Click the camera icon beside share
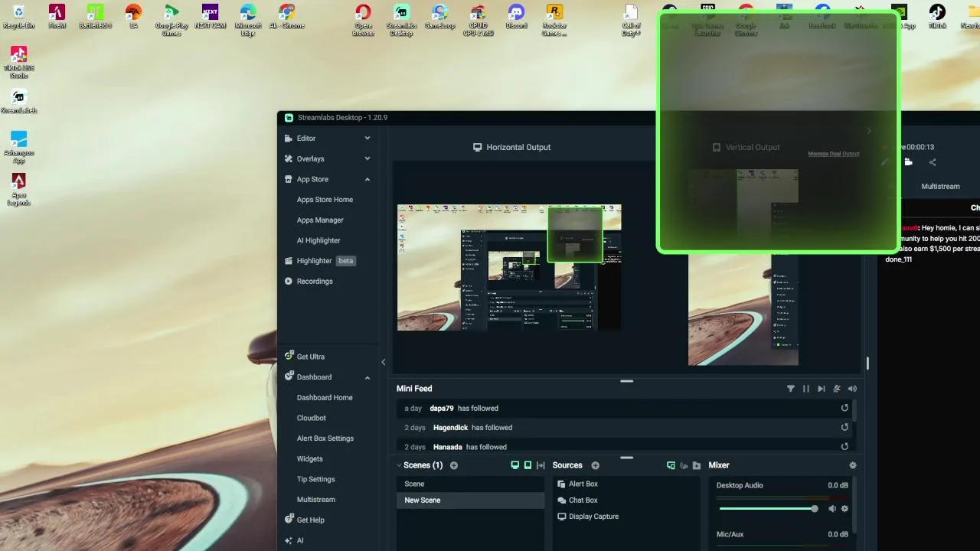Viewport: 980px width, 551px height. tap(909, 162)
